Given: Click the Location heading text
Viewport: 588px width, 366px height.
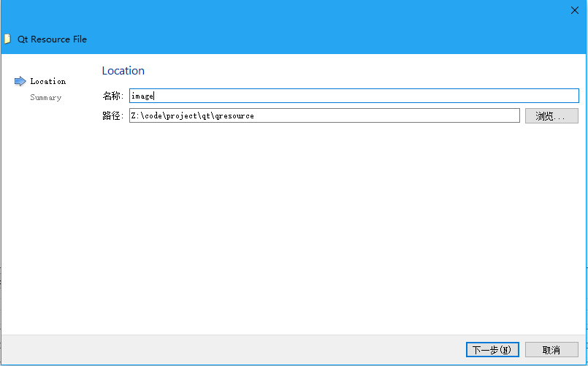Looking at the screenshot, I should [123, 71].
